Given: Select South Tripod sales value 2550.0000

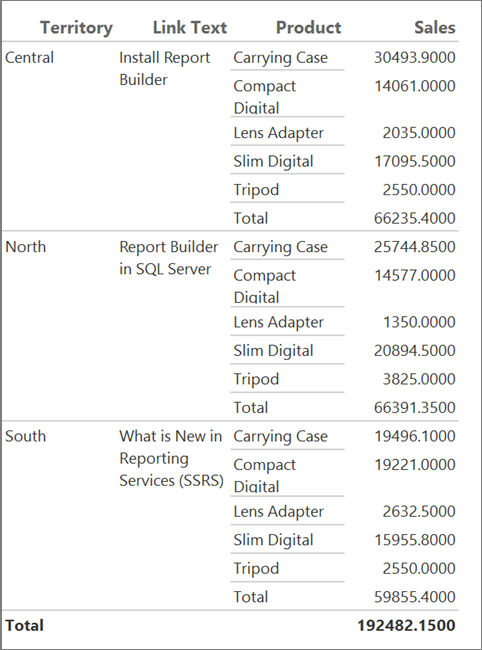Looking at the screenshot, I should pos(419,569).
